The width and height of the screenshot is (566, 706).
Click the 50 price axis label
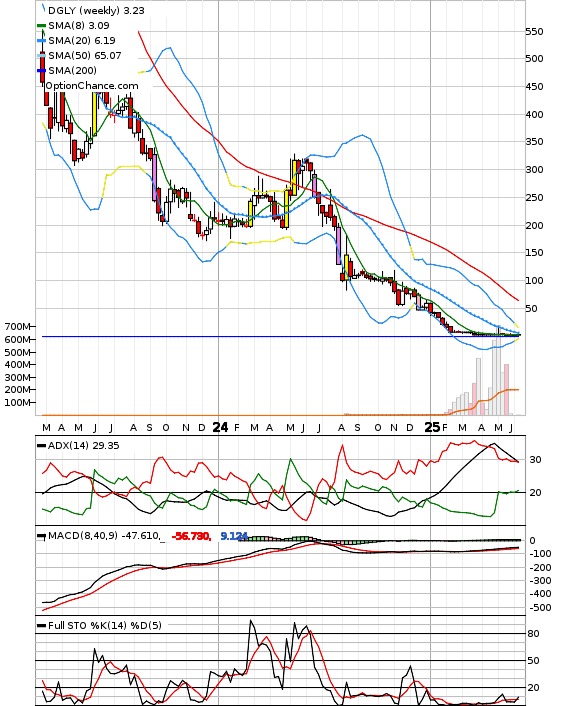point(531,308)
